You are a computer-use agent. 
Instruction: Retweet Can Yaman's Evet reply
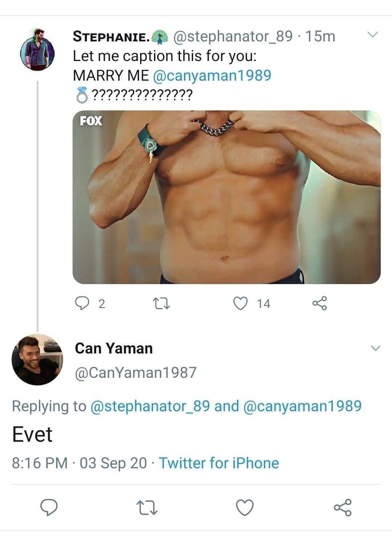(x=147, y=507)
